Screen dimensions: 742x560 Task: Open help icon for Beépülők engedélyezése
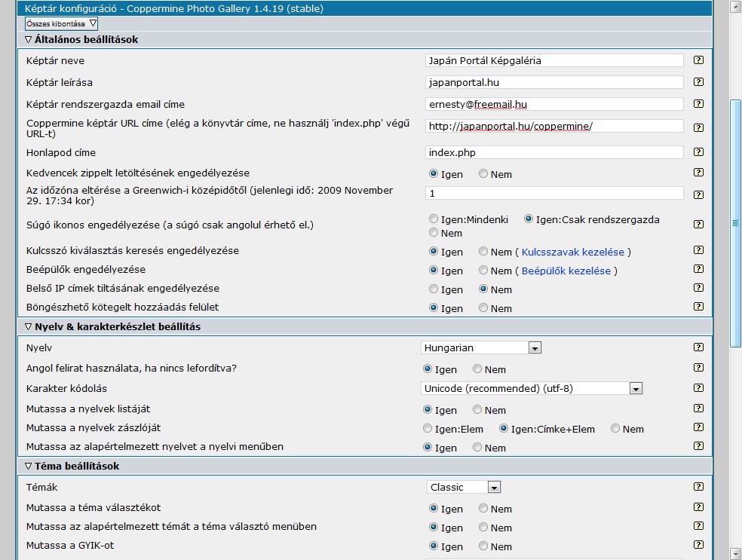[698, 268]
